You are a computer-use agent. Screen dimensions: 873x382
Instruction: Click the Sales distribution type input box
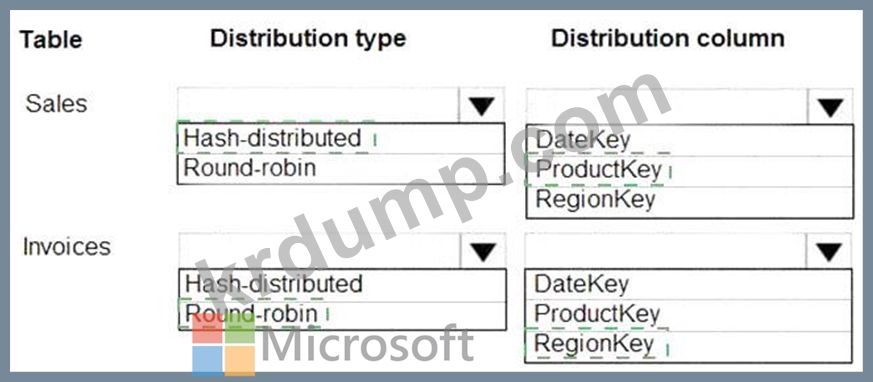tap(318, 105)
